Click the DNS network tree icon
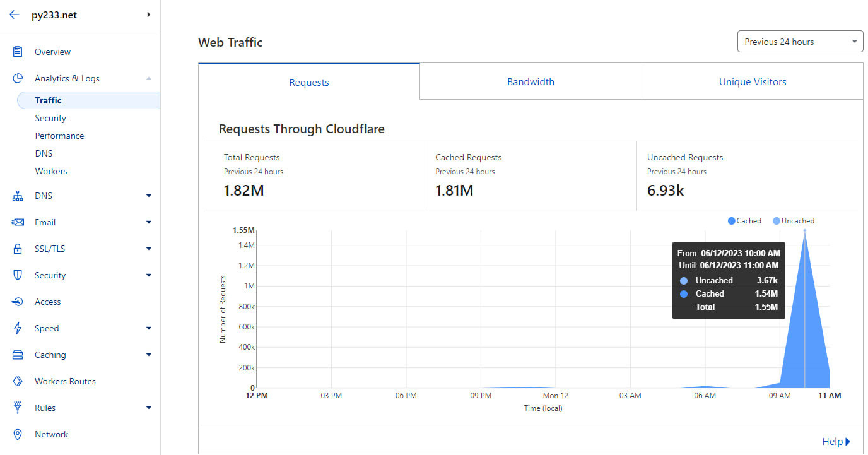The width and height of the screenshot is (868, 455). click(x=18, y=196)
